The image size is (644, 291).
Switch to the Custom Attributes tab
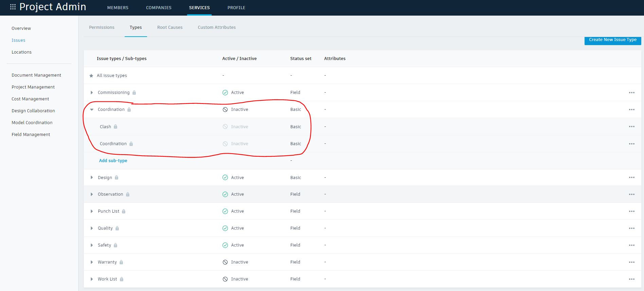pos(217,27)
